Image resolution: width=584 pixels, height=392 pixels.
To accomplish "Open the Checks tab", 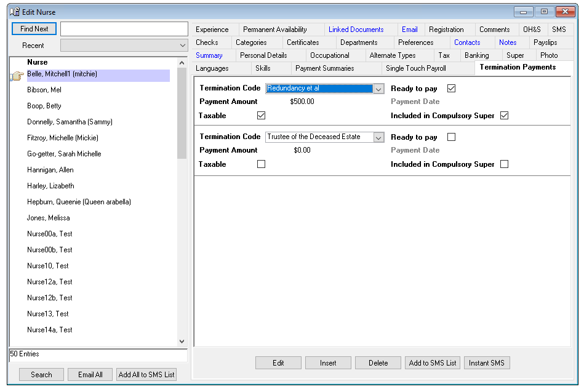I will click(x=207, y=42).
